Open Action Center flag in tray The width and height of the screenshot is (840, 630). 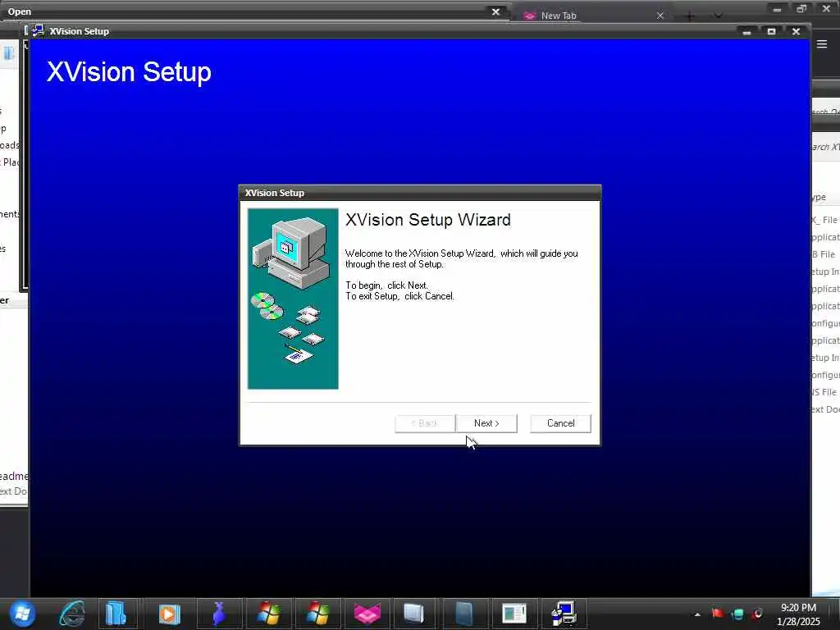click(x=717, y=614)
